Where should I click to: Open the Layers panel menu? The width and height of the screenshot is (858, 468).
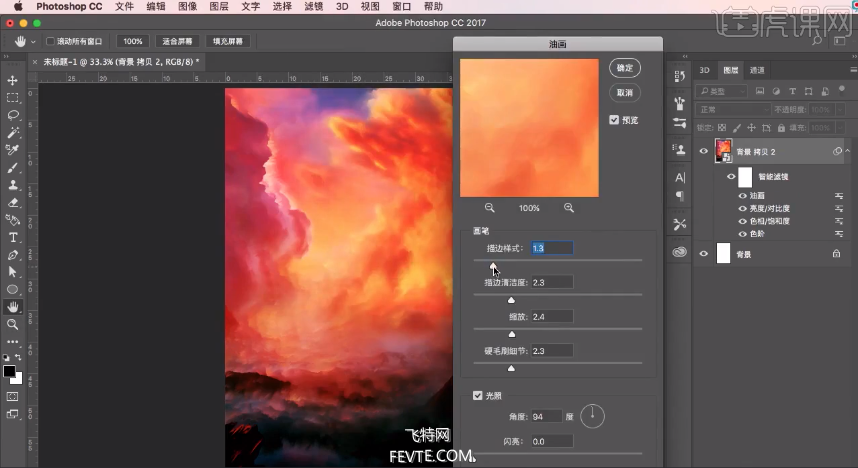853,70
